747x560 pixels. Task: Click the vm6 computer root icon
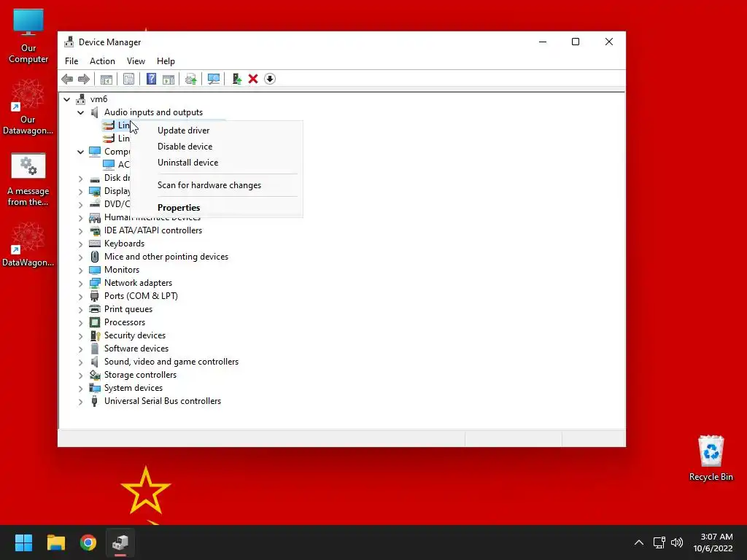pyautogui.click(x=81, y=99)
